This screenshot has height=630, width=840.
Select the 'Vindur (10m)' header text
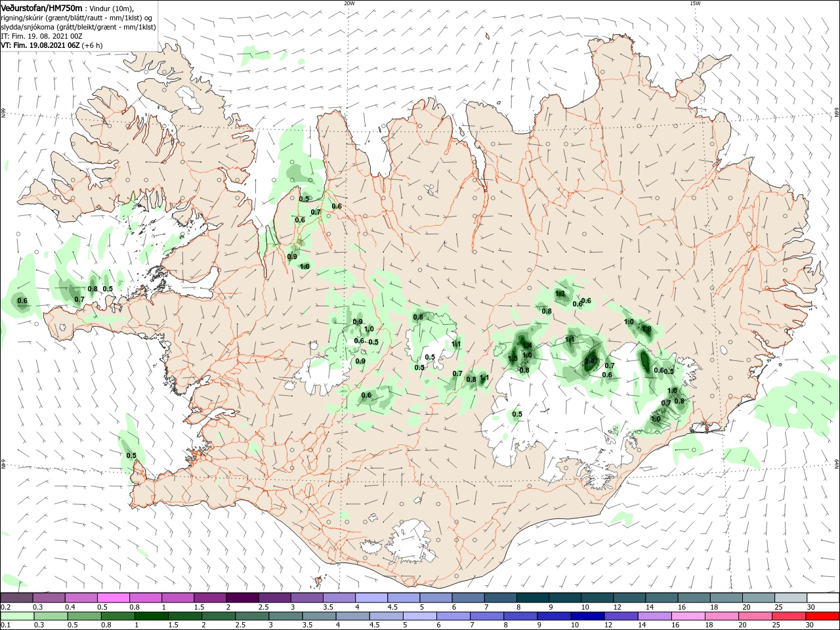pos(112,9)
